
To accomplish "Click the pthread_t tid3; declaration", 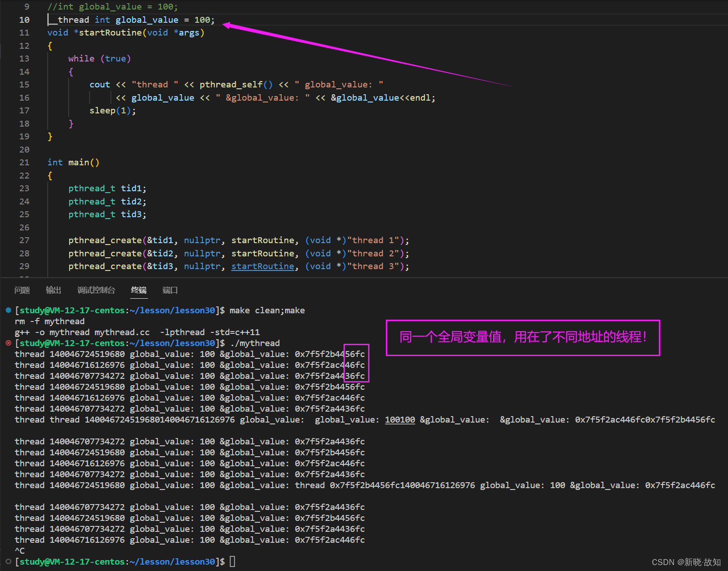I will [107, 214].
